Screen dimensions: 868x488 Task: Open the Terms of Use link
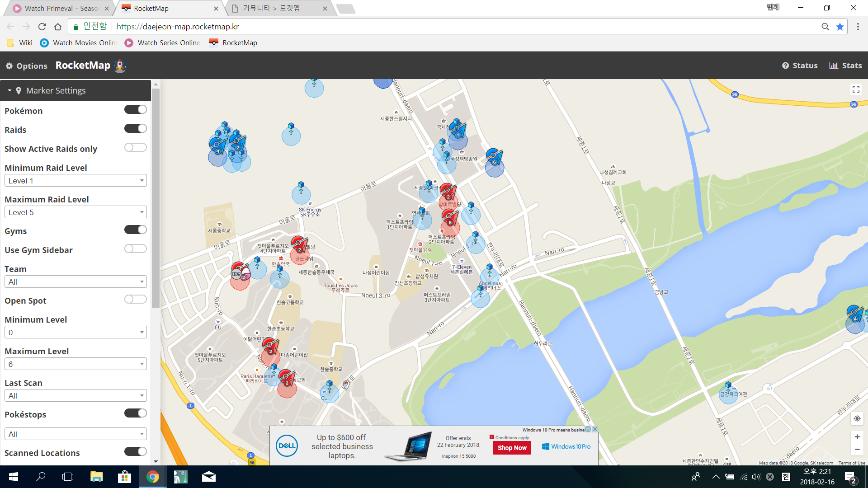pyautogui.click(x=852, y=463)
